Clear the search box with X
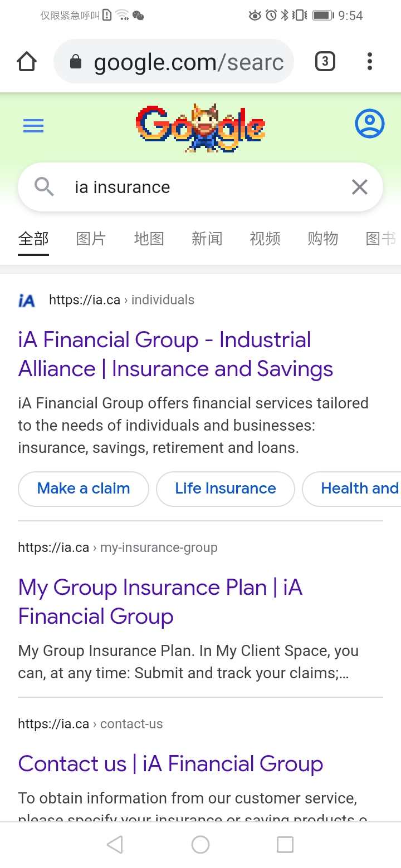401x868 pixels. point(360,187)
